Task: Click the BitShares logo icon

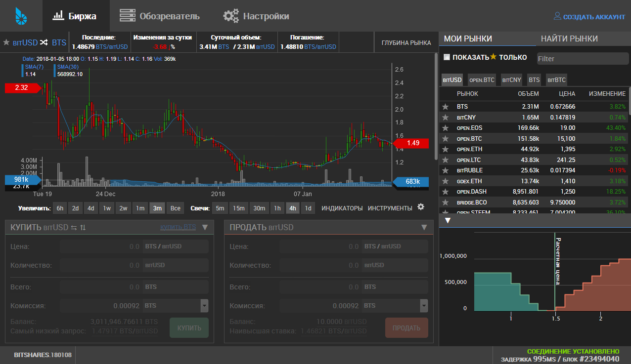Action: tap(21, 16)
